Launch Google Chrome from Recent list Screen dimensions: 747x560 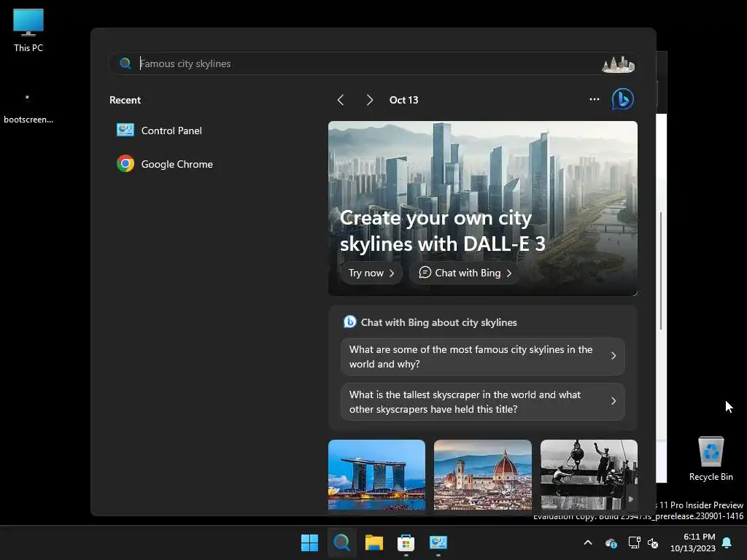coord(165,164)
